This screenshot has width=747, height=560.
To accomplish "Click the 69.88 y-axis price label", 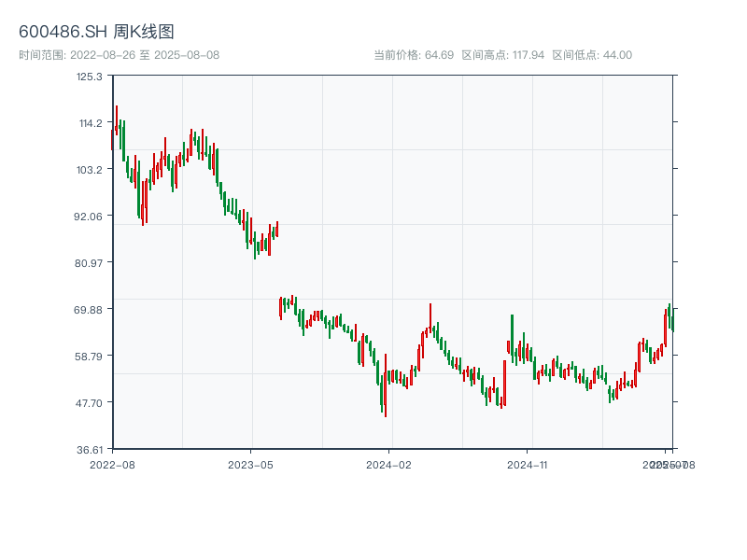I will [90, 310].
